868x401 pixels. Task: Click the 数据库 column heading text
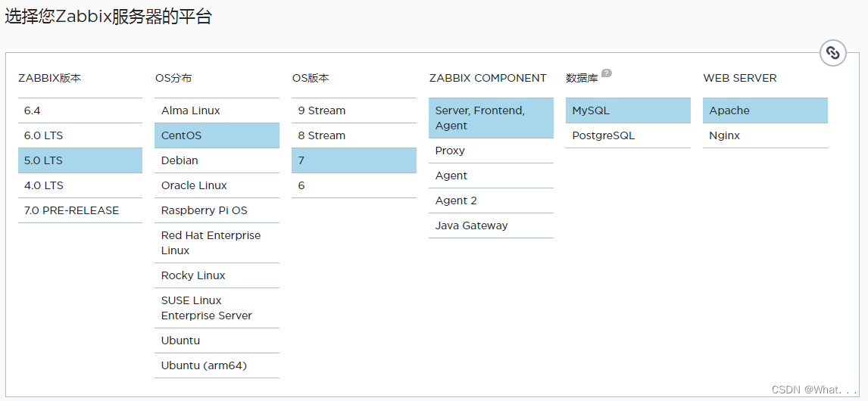(582, 79)
